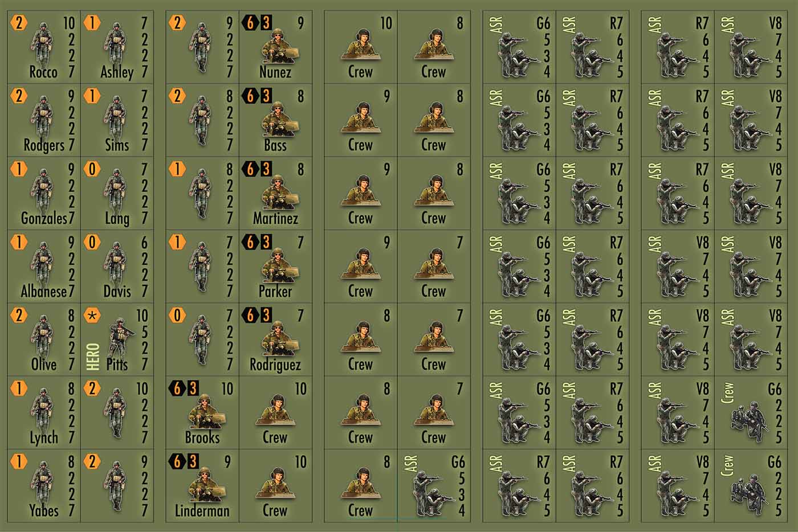Click the Davis leader counter
The height and width of the screenshot is (532, 798).
117,267
